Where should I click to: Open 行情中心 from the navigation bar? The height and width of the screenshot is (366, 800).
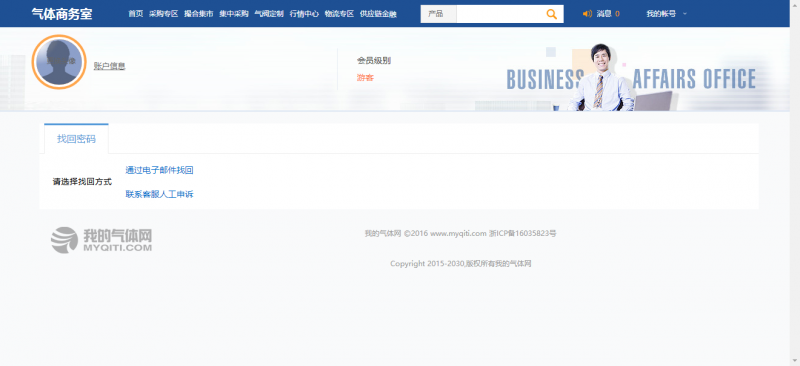click(304, 14)
